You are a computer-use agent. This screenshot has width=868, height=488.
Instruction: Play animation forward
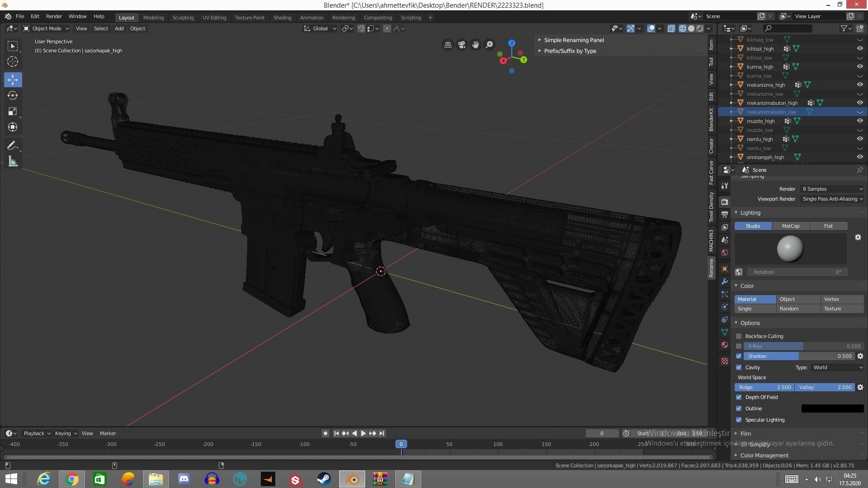coord(363,433)
